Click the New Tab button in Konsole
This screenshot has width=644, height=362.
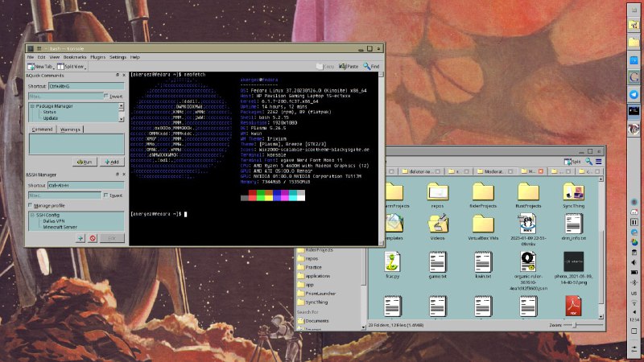click(40, 67)
